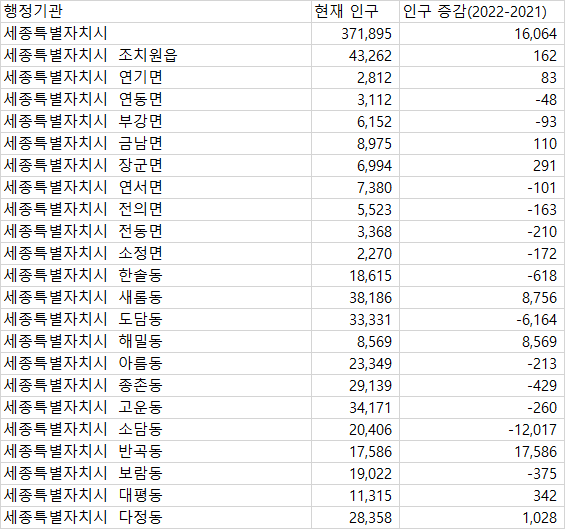565x529 pixels.
Task: Select the 도담동 row name cell
Action: tap(156, 320)
